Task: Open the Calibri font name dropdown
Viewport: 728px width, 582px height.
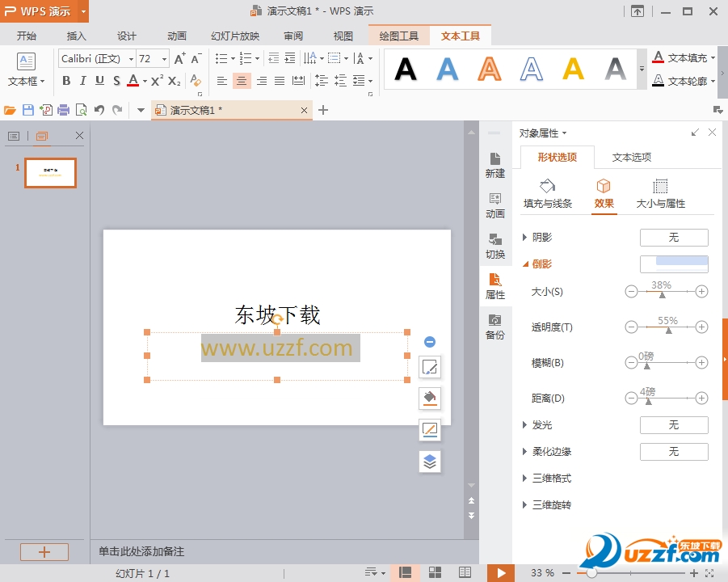Action: [x=132, y=59]
